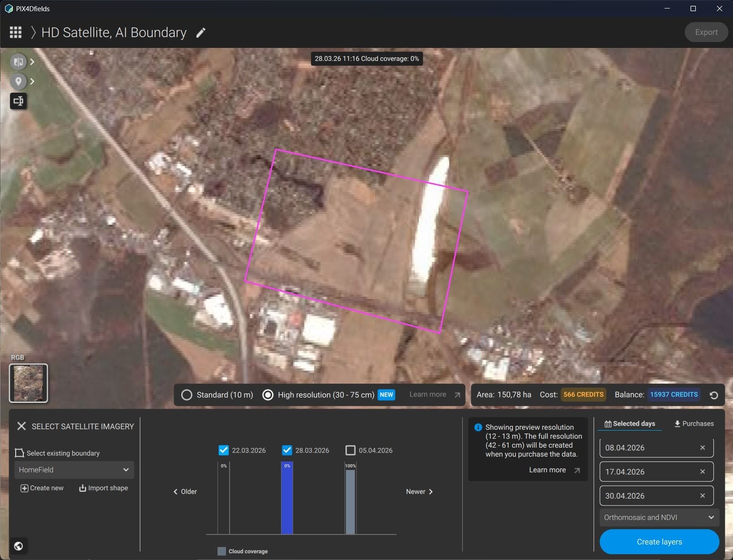Open the globe basemap icon
This screenshot has height=560, width=733.
point(18,546)
